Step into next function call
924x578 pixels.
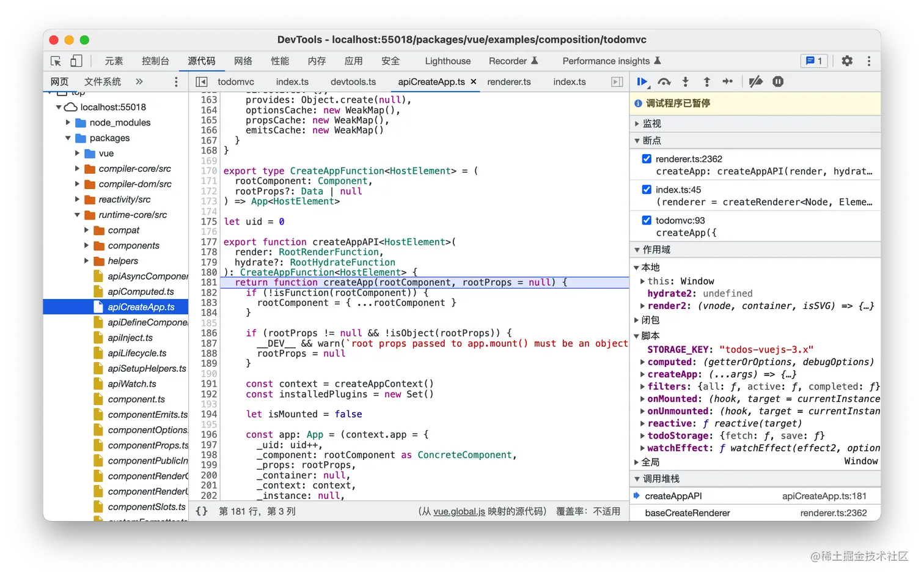tap(685, 82)
